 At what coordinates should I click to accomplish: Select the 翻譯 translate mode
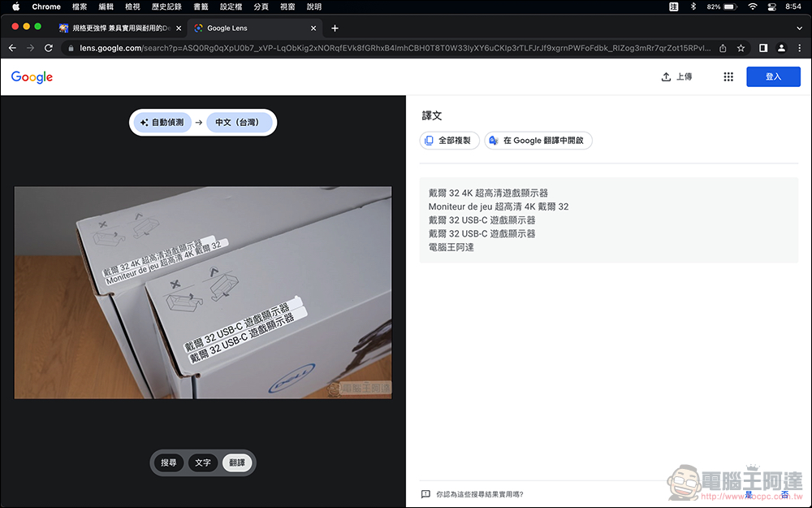click(x=237, y=463)
